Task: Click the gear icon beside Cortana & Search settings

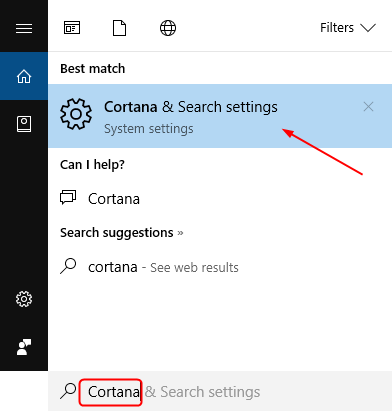Action: tap(76, 114)
